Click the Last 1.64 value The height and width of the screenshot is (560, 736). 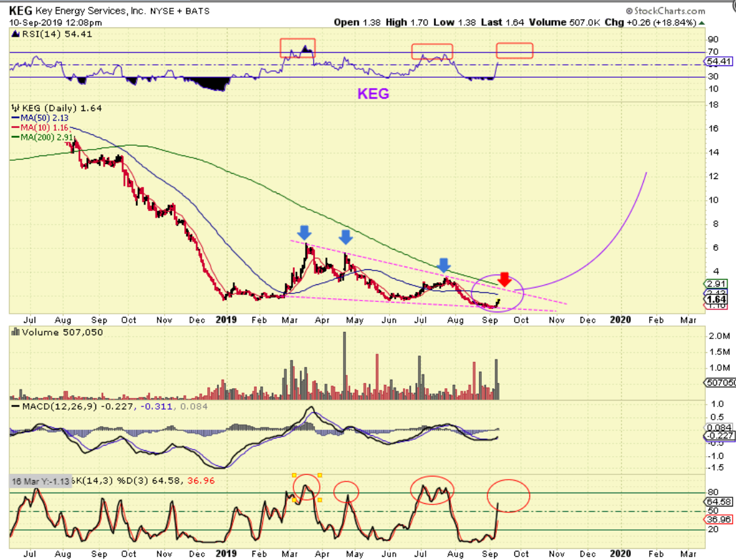[502, 22]
